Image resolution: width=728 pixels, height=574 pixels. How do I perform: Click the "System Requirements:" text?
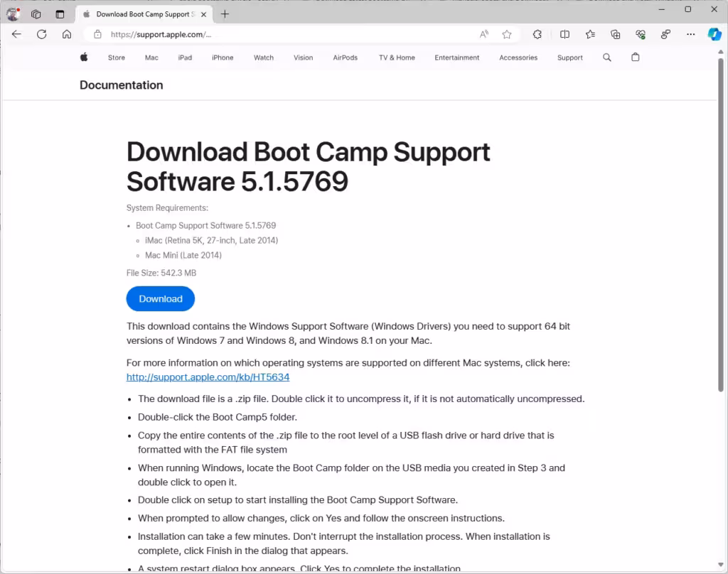167,208
